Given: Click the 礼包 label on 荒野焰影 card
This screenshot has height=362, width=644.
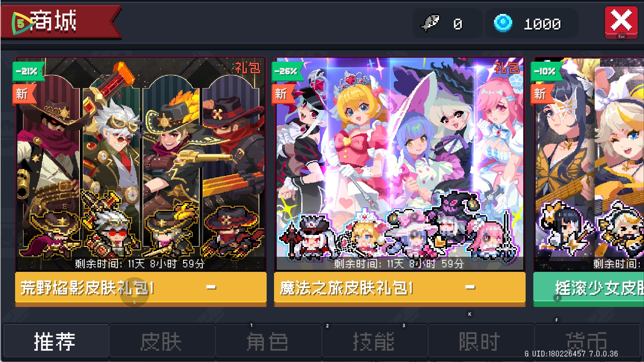Looking at the screenshot, I should [x=247, y=68].
